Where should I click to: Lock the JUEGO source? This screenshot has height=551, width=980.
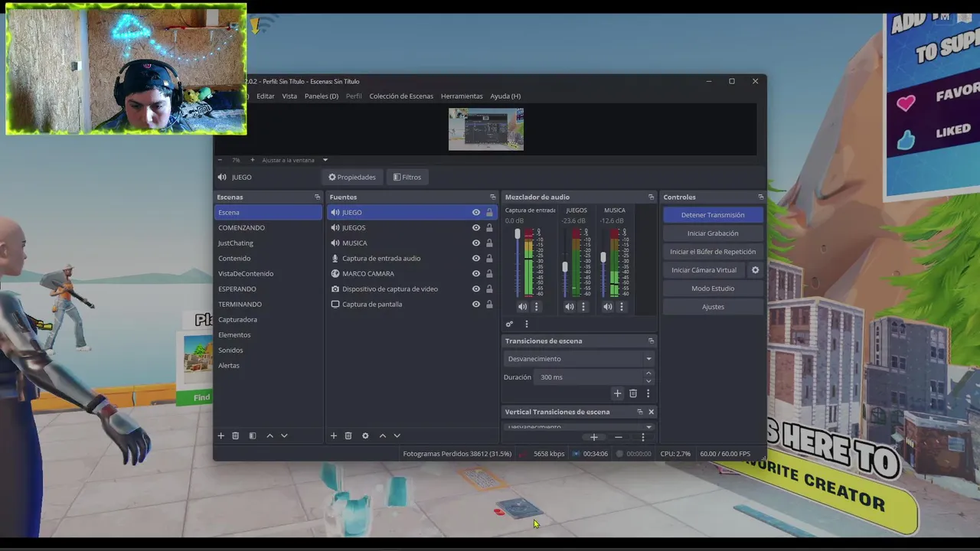pyautogui.click(x=489, y=213)
